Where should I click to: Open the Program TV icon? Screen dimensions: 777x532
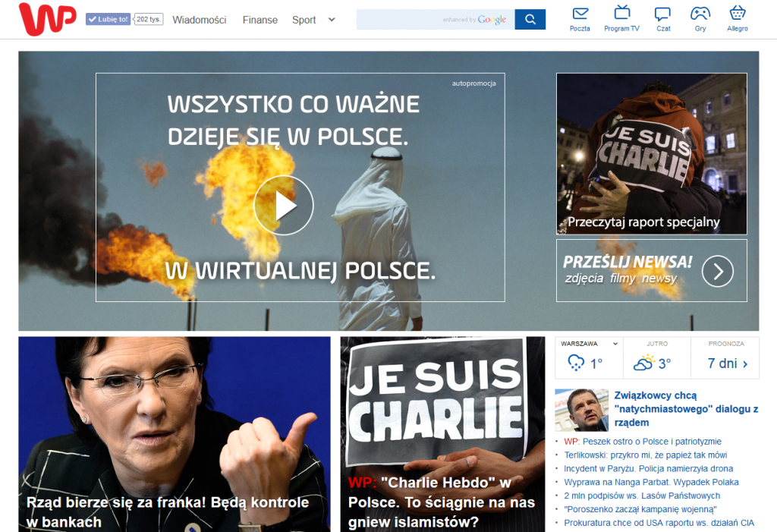[x=621, y=14]
